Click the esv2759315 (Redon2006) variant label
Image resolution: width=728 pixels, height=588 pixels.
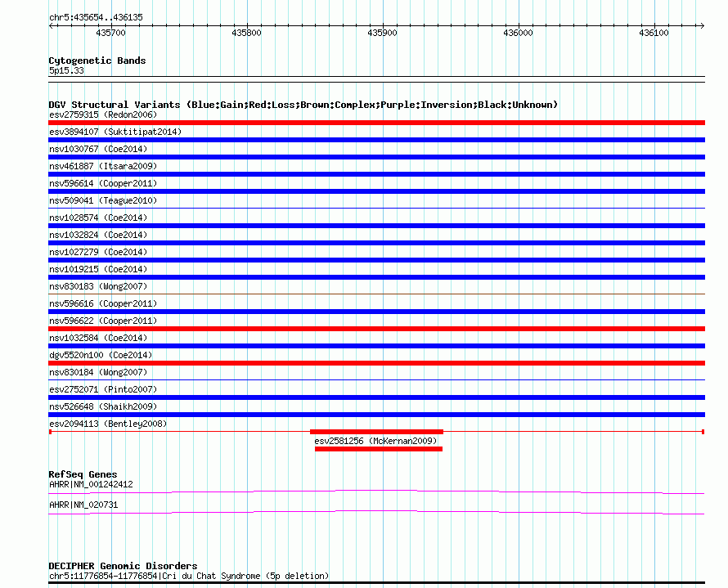pos(103,114)
